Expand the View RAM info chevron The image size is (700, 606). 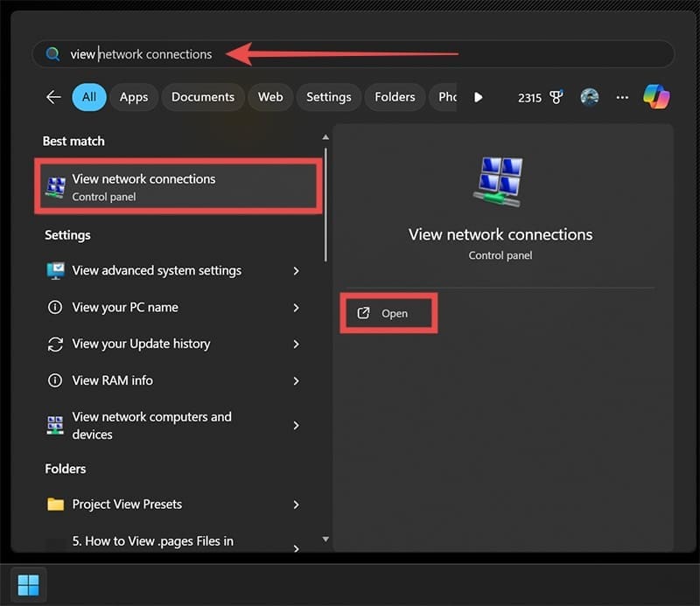(296, 381)
